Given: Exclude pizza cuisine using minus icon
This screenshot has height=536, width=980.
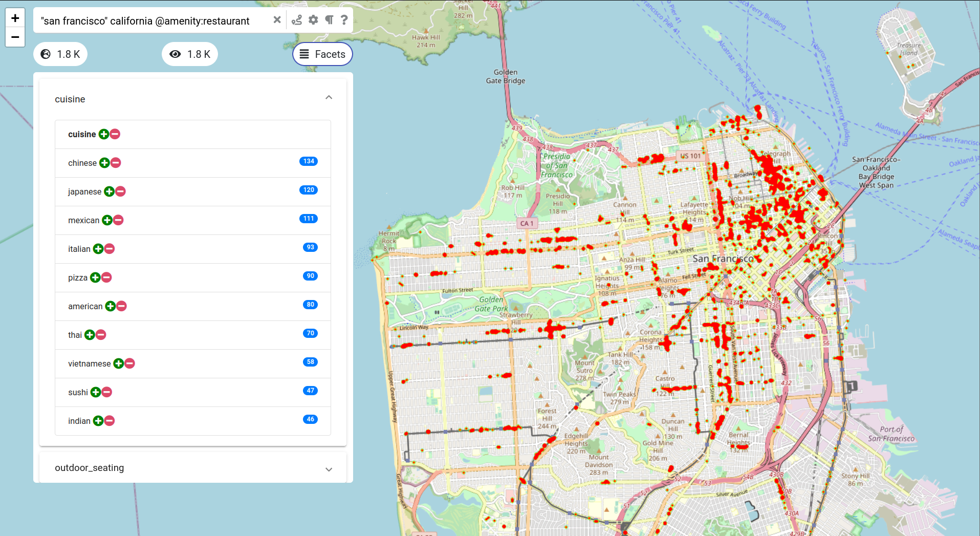Looking at the screenshot, I should click(x=106, y=277).
